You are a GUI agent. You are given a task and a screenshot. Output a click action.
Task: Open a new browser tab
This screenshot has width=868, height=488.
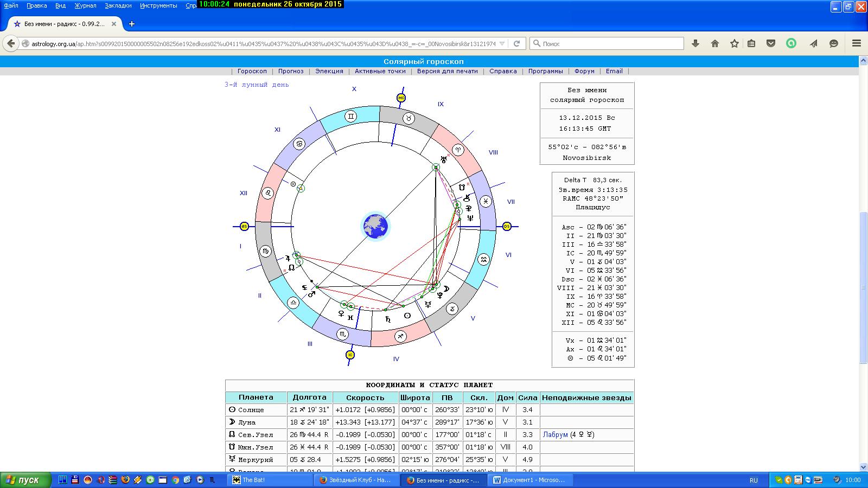(131, 24)
